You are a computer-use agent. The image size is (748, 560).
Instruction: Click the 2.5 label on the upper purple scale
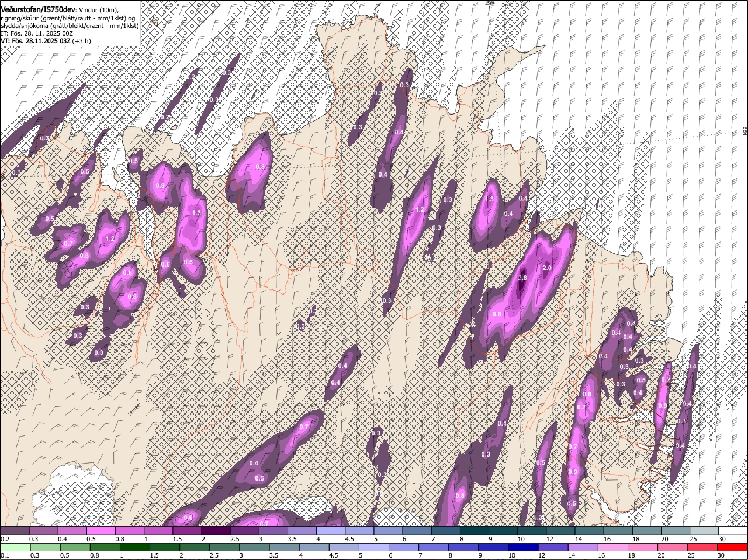point(234,539)
